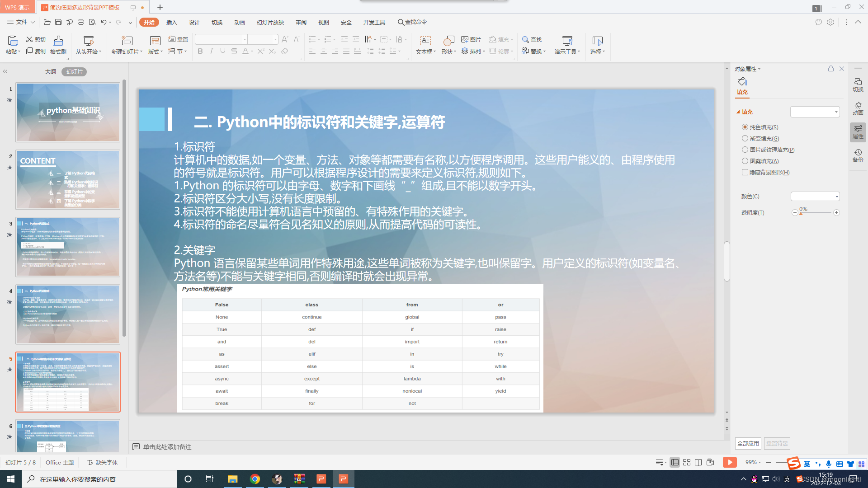Screen dimensions: 868x488
Task: Click the New Slide (新建幻灯片) icon
Action: point(127,41)
